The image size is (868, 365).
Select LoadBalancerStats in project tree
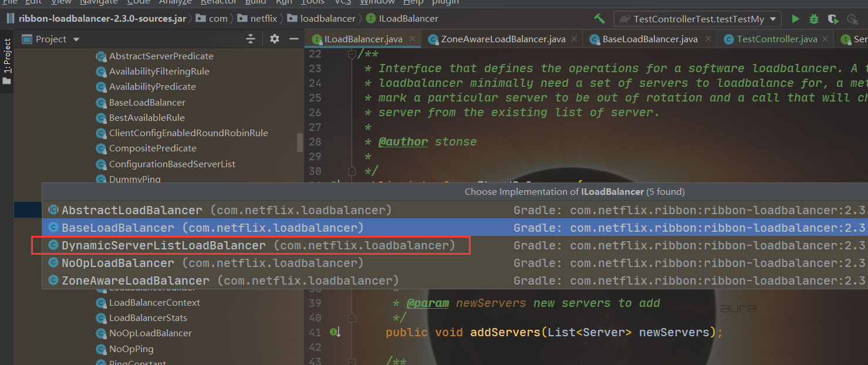(x=148, y=318)
